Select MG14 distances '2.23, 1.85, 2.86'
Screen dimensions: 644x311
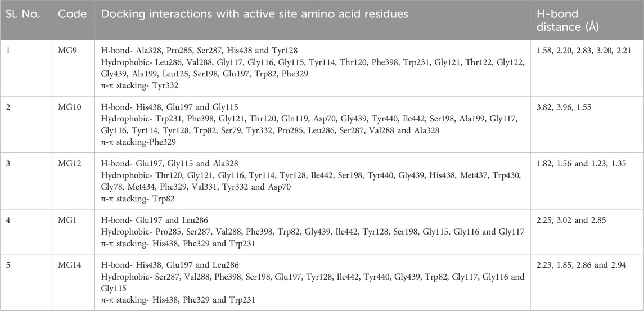point(562,265)
